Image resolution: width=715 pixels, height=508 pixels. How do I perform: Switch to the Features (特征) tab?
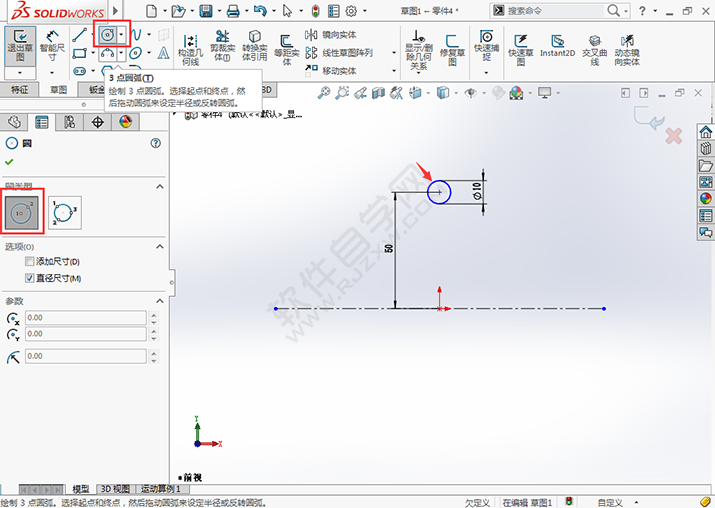click(x=20, y=89)
